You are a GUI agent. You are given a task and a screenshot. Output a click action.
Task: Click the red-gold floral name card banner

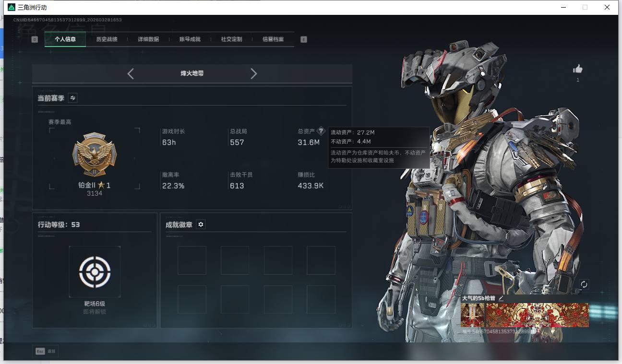click(x=538, y=315)
